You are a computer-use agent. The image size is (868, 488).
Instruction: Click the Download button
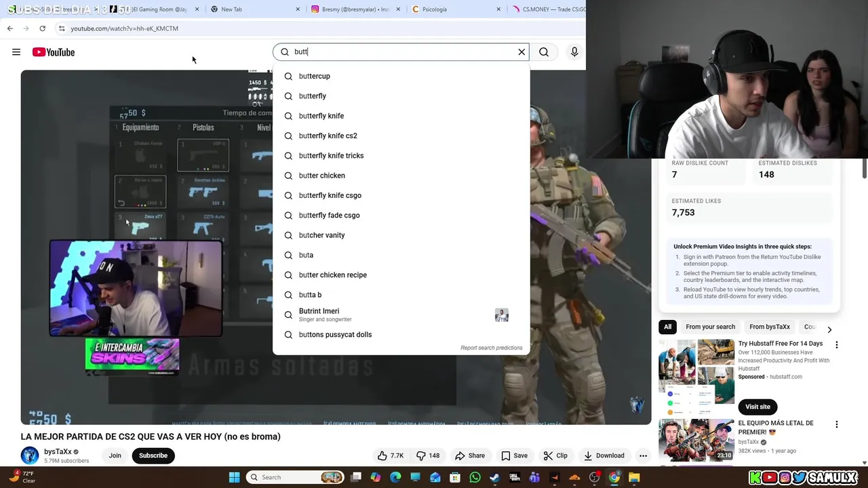click(x=604, y=455)
